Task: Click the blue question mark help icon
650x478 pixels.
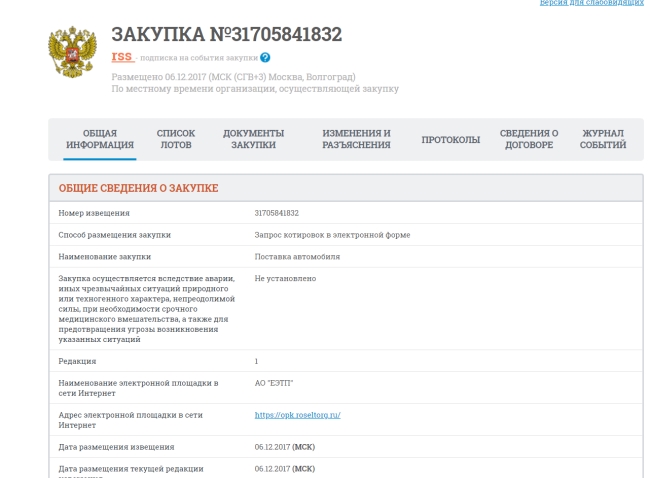Action: (265, 58)
